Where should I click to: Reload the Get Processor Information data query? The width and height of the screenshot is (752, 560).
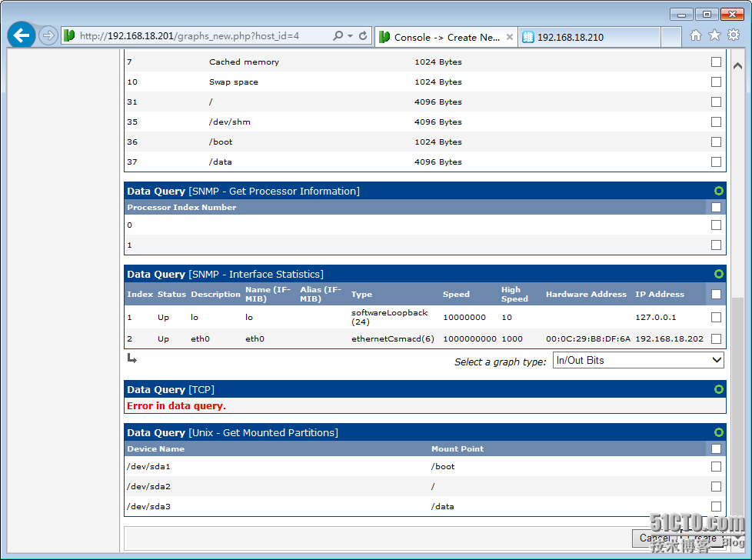718,191
